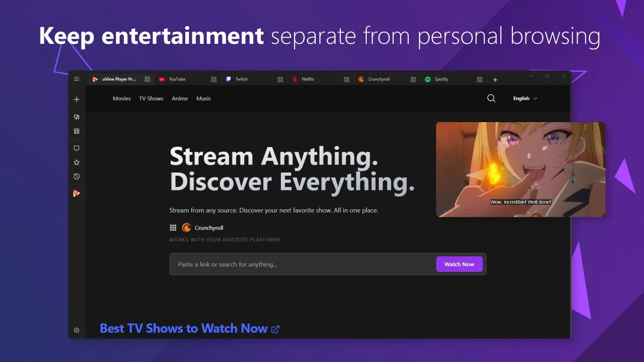The image size is (644, 362).
Task: Click the Watch Now button
Action: [x=459, y=264]
